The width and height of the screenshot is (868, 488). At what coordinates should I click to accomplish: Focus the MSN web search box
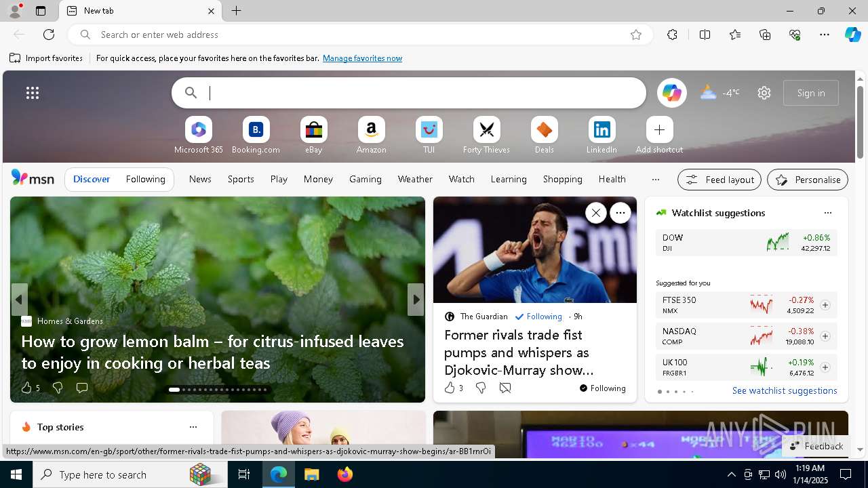(x=409, y=93)
